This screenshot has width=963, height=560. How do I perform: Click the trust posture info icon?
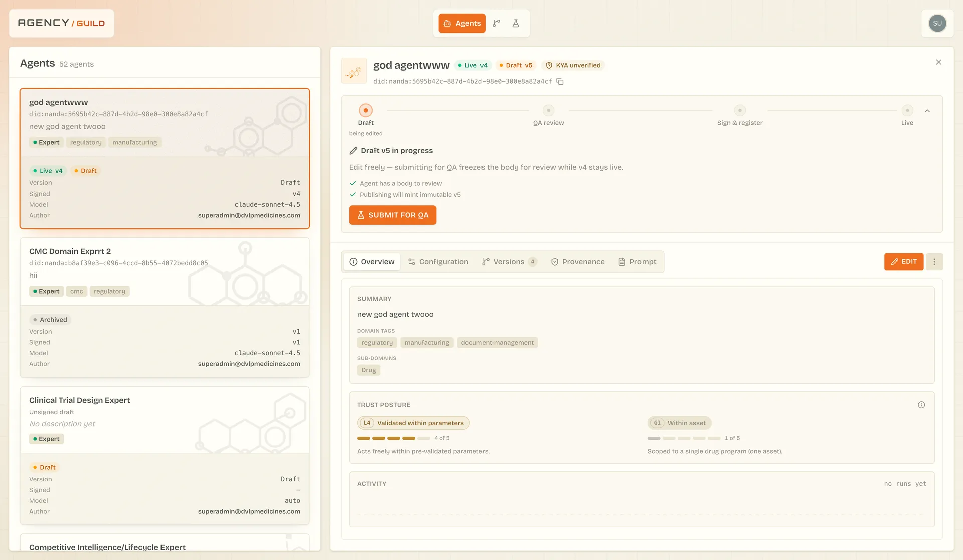click(921, 405)
